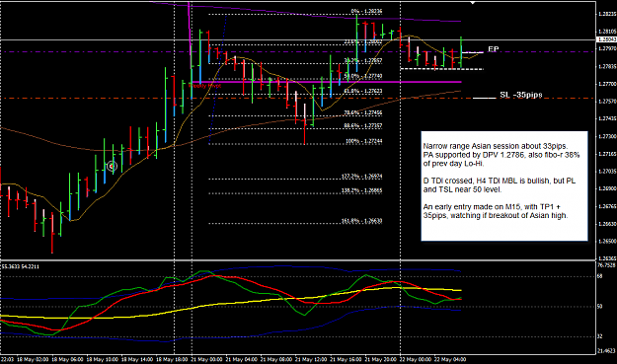Viewport: 617px width, 364px height.
Task: Click the red Weekly Pivot label
Action: pos(205,85)
